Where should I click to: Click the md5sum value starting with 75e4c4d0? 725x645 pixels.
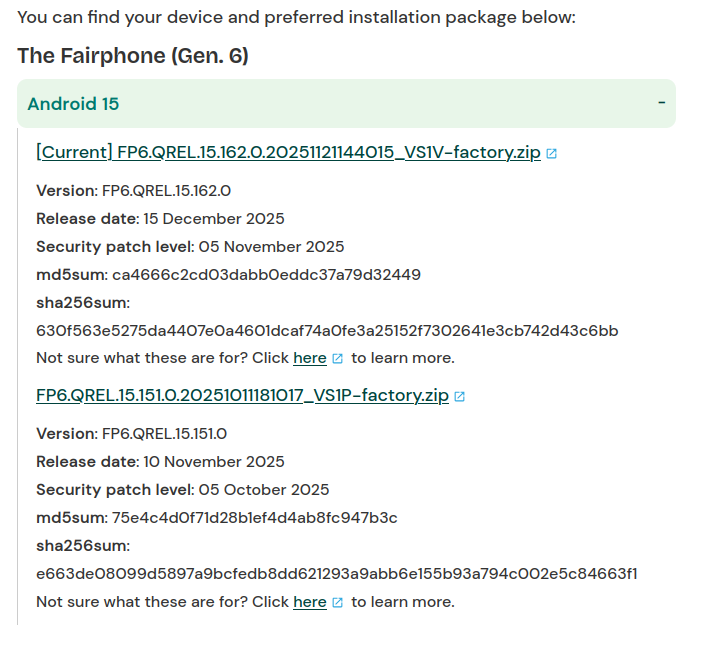[254, 518]
